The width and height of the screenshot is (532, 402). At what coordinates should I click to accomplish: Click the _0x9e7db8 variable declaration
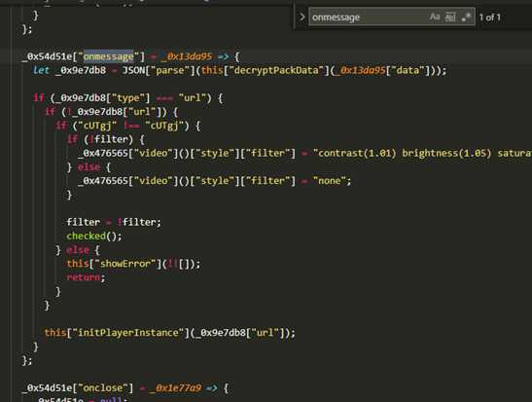(81, 70)
